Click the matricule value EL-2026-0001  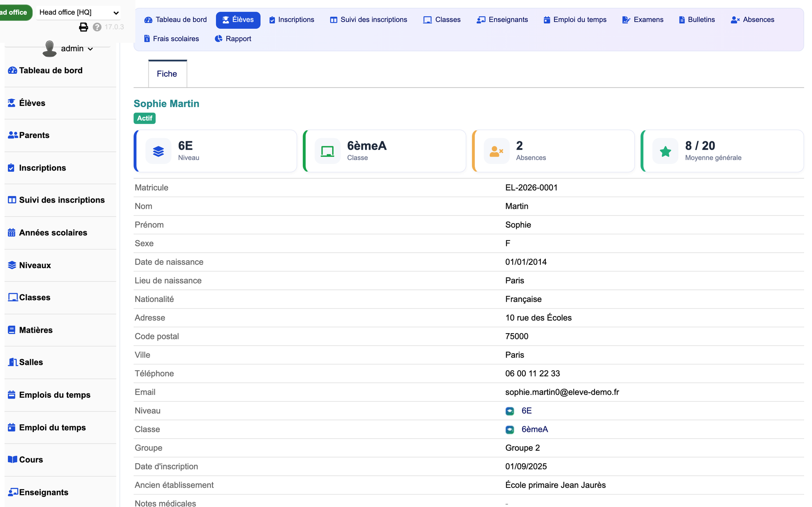pyautogui.click(x=531, y=188)
